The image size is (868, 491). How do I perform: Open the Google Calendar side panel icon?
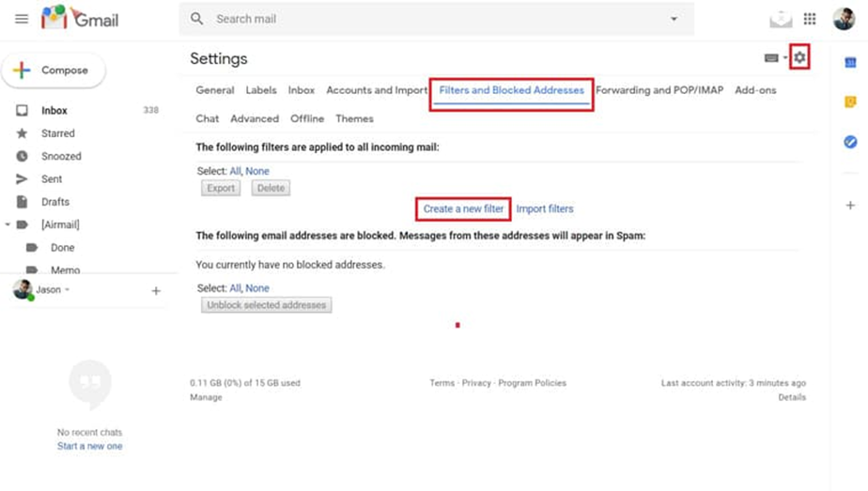point(850,63)
